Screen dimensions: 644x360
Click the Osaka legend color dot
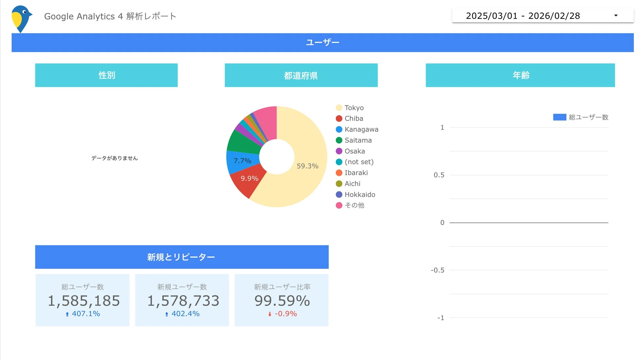(x=339, y=151)
